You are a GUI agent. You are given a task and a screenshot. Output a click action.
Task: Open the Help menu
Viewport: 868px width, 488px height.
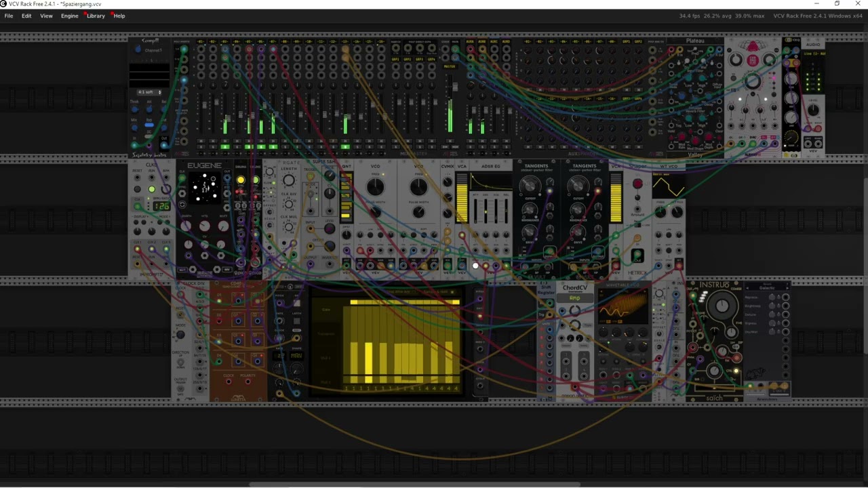click(119, 16)
